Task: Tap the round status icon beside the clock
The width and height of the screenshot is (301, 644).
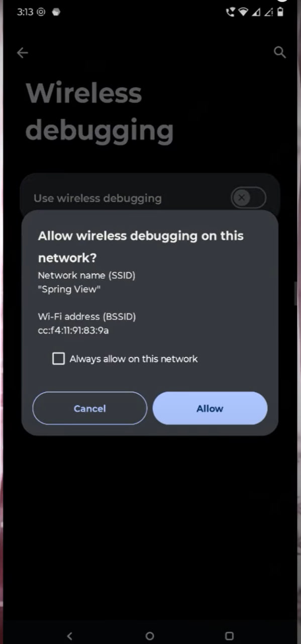Action: (41, 12)
